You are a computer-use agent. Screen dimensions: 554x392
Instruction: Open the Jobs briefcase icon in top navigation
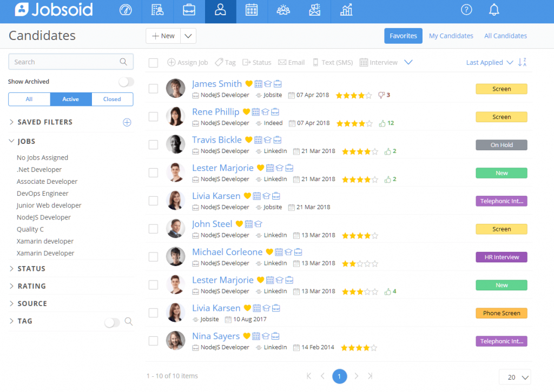tap(189, 11)
